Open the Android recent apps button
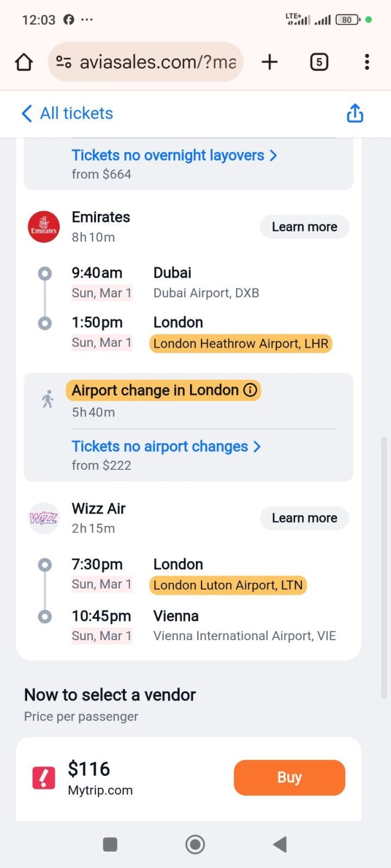This screenshot has height=868, width=391. click(110, 844)
